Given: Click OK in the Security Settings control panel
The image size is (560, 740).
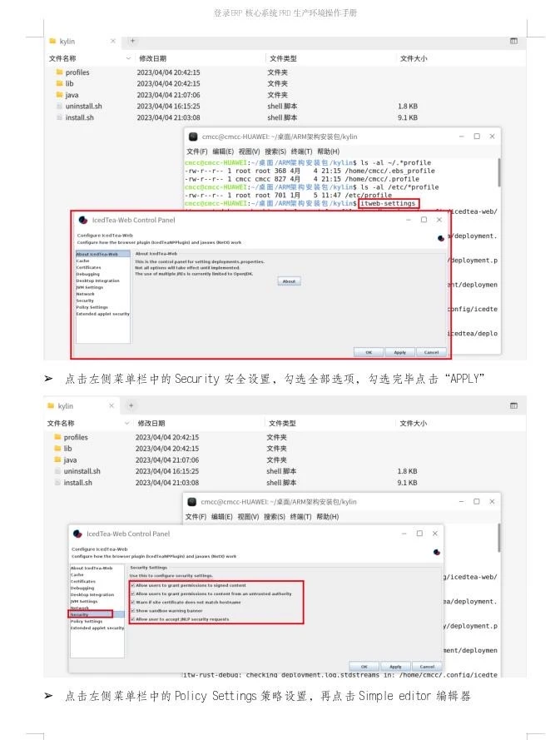Looking at the screenshot, I should point(364,667).
